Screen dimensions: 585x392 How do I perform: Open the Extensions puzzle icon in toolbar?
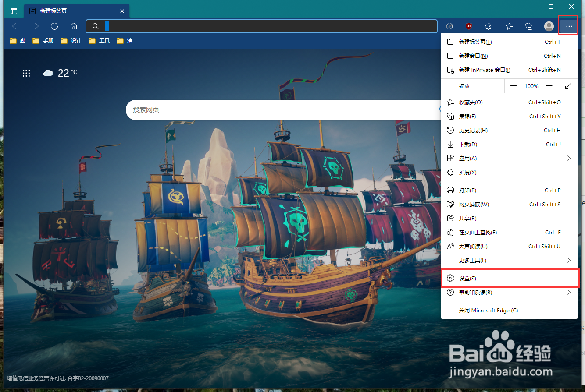[x=488, y=26]
